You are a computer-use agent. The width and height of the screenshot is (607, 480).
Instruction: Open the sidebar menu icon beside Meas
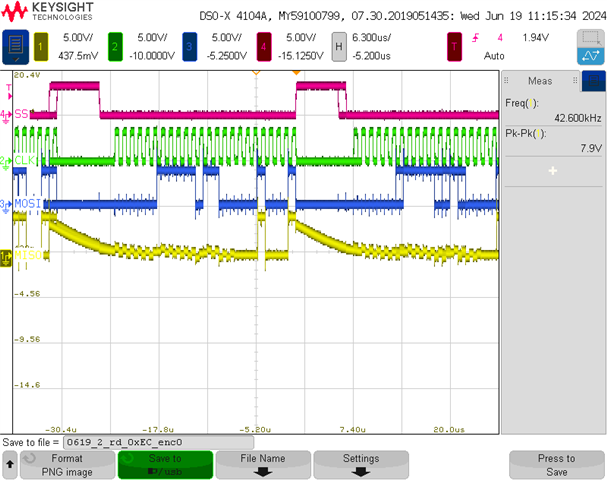tap(594, 81)
